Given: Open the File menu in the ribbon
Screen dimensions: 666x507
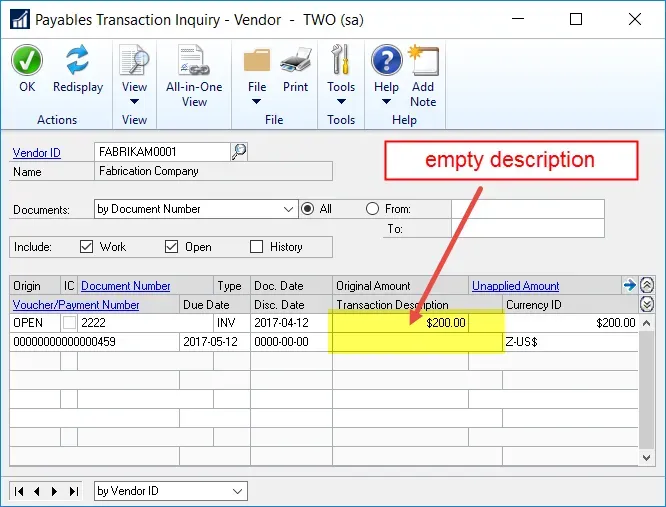Looking at the screenshot, I should [x=257, y=101].
